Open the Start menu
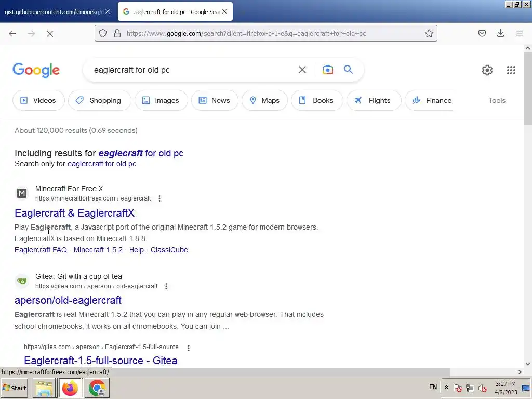This screenshot has height=399, width=532. coord(14,388)
